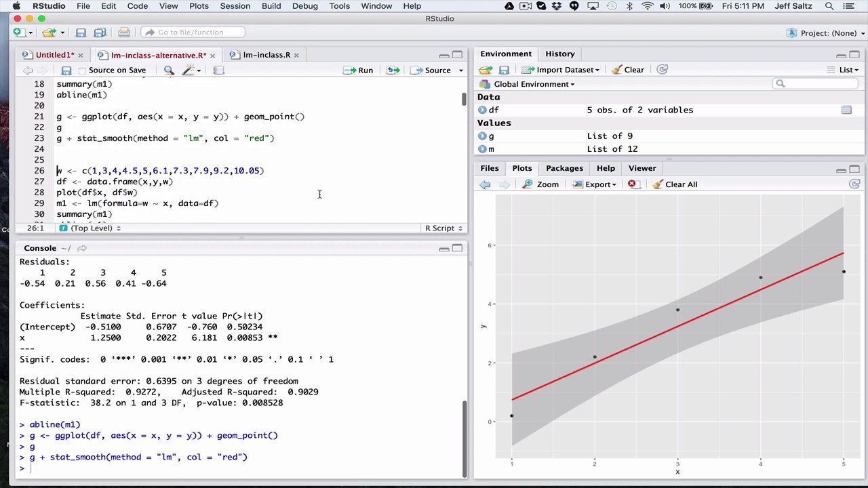The width and height of the screenshot is (868, 488).
Task: Open the R Script file type selector
Action: click(443, 228)
